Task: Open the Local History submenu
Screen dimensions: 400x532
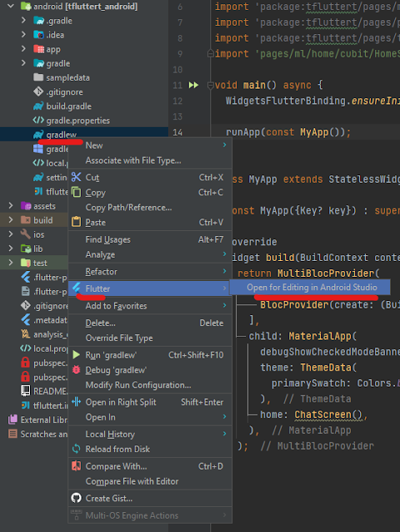Action: pyautogui.click(x=150, y=434)
